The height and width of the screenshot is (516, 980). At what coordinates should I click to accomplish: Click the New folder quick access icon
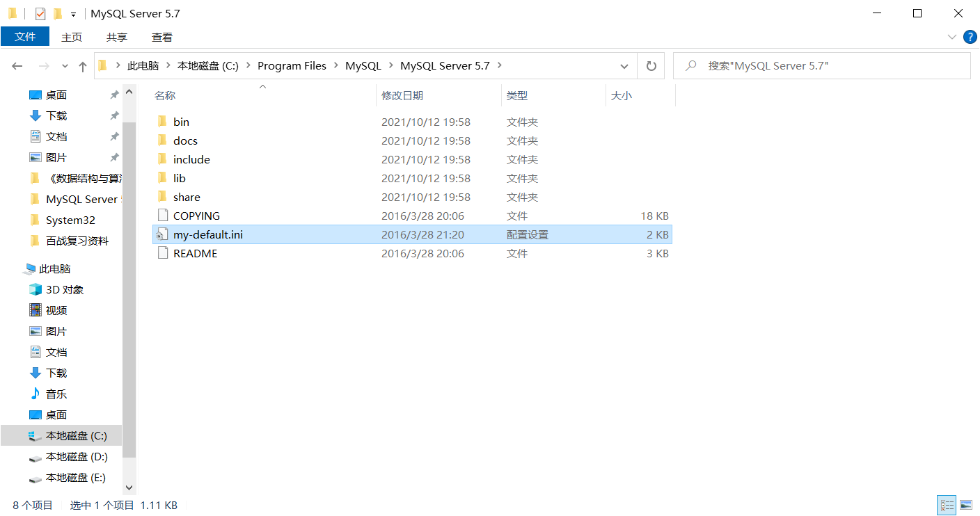tap(58, 13)
